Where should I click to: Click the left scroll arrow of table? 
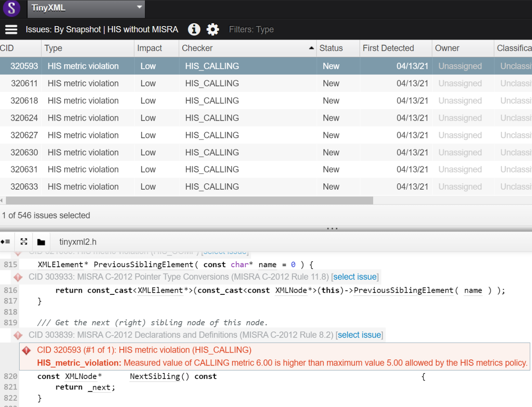(2, 200)
